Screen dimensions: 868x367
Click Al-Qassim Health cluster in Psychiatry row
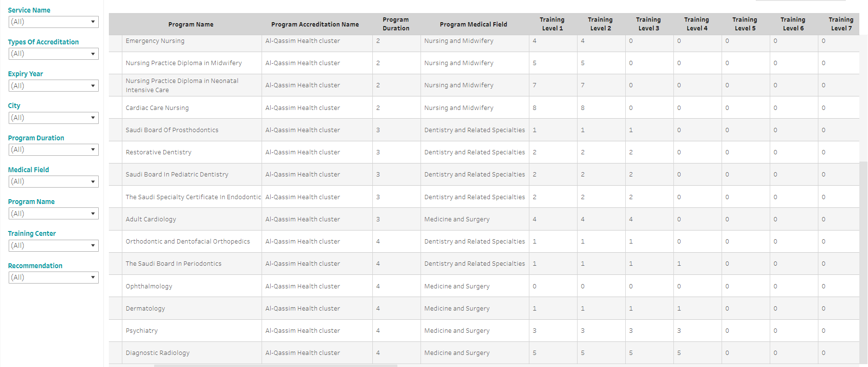click(x=302, y=331)
